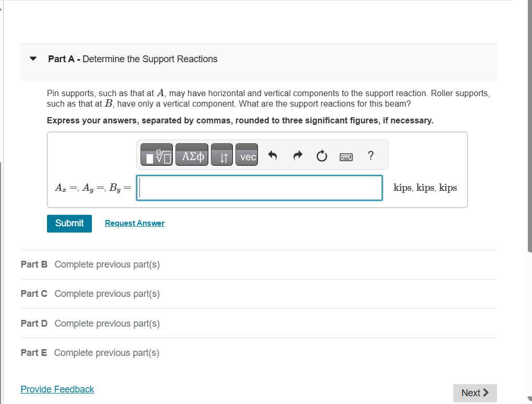This screenshot has width=532, height=404.
Task: Open the math templates palette
Action: point(156,155)
